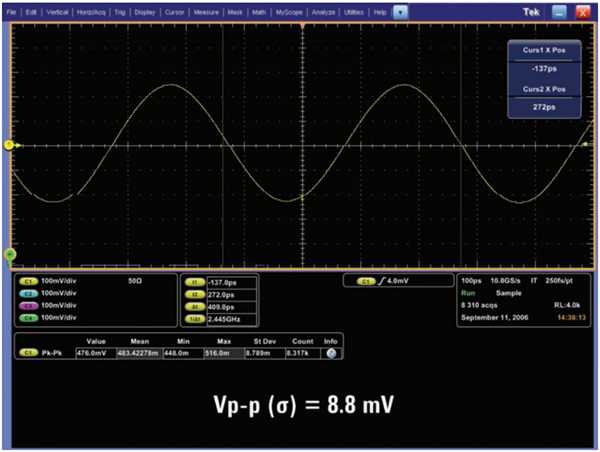Open the Vertical menu
600x452 pixels.
click(57, 12)
